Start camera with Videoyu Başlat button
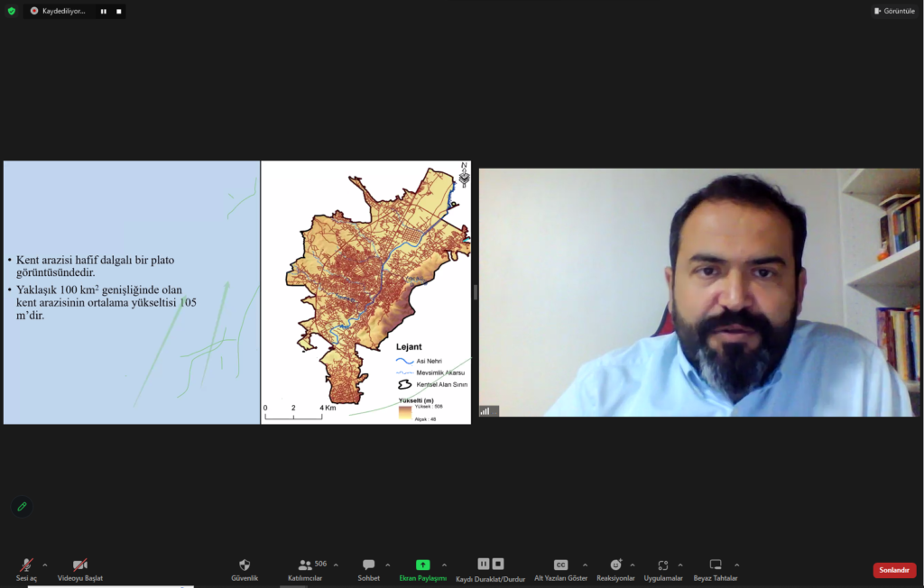The image size is (924, 588). coord(79,565)
